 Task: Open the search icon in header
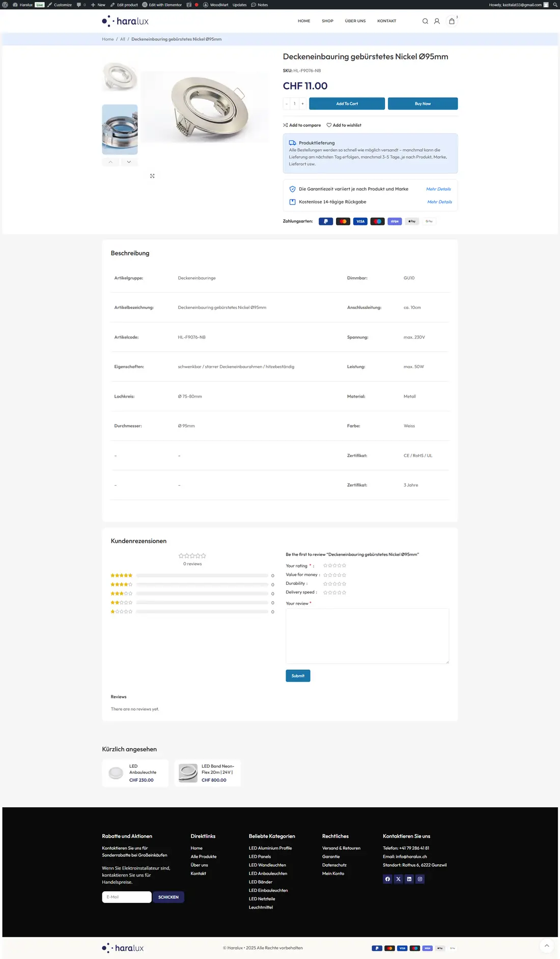(425, 21)
